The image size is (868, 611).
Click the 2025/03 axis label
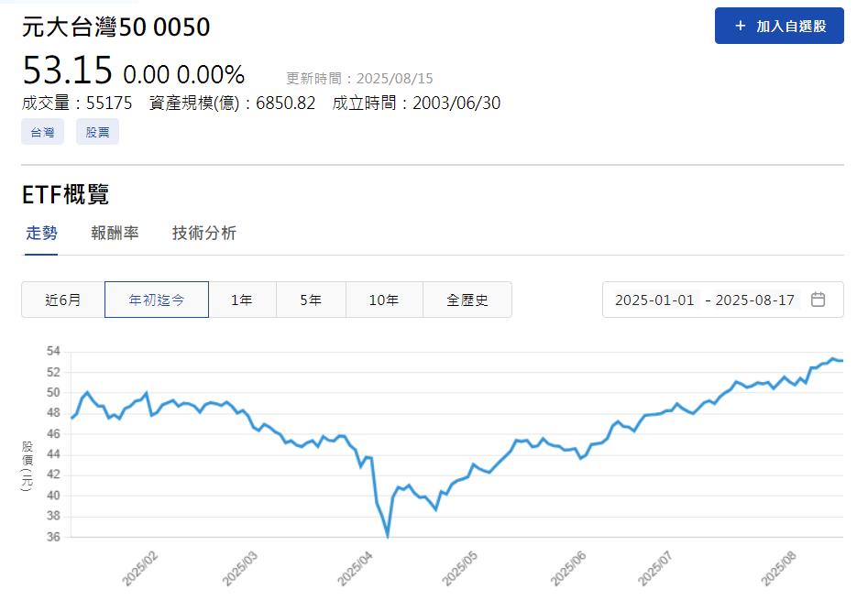(x=240, y=568)
